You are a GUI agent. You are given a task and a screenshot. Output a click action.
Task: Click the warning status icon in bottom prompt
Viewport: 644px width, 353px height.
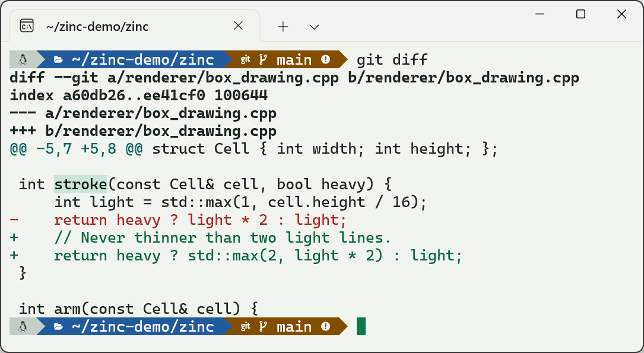coord(326,326)
